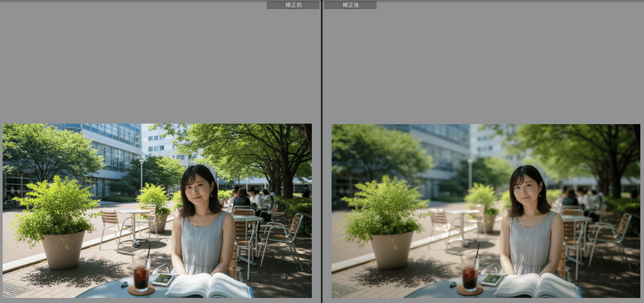644x303 pixels.
Task: Click the 補正後 label tab
Action: (350, 5)
